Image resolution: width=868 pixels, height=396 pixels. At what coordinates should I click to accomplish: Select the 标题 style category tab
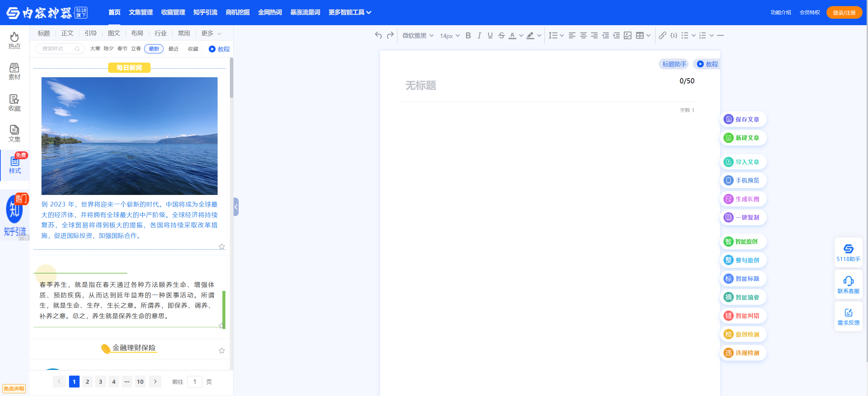click(x=44, y=33)
